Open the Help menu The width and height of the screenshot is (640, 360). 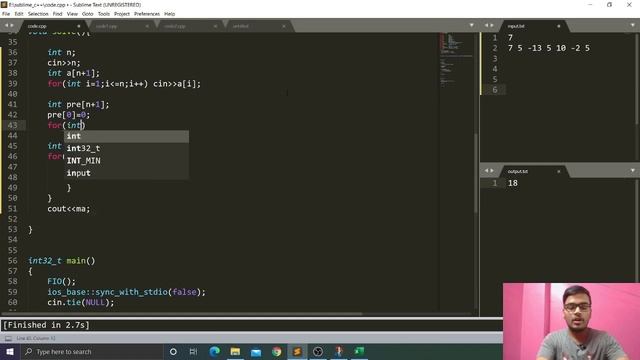pos(169,14)
